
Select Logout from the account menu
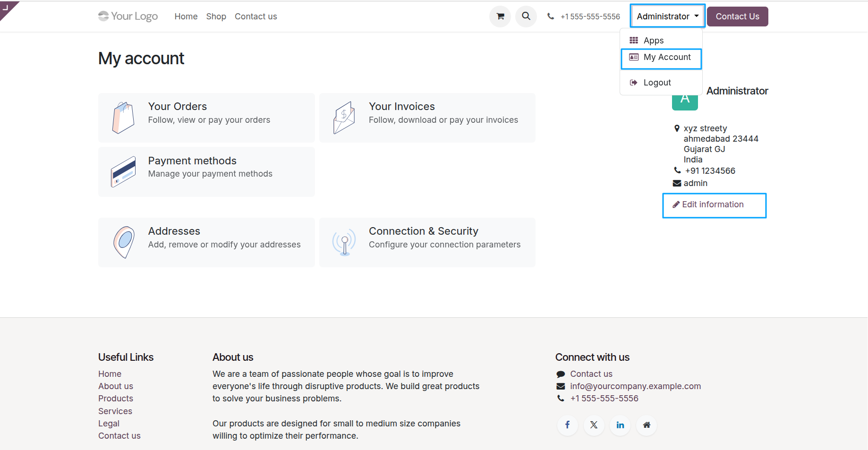coord(656,82)
